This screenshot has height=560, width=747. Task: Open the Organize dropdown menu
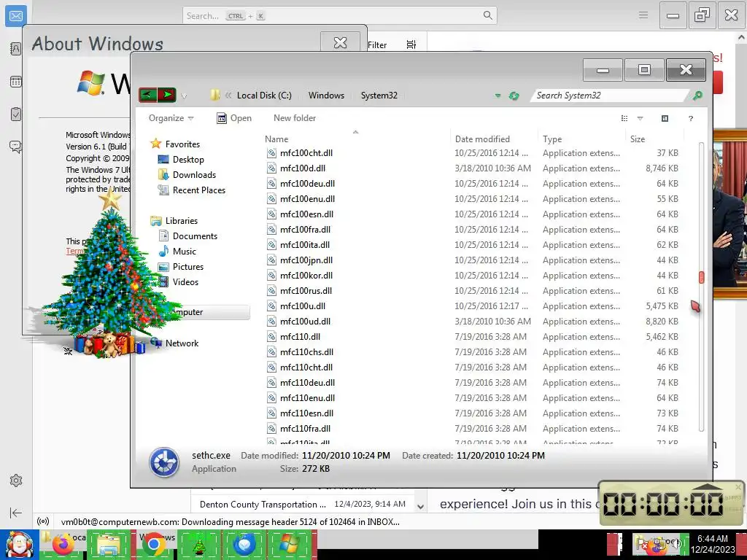coord(171,118)
